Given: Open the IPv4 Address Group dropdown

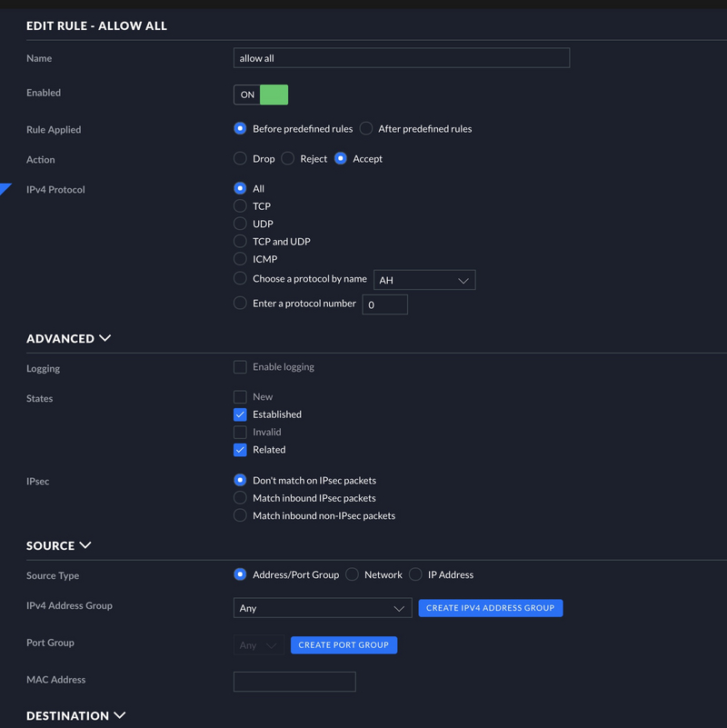Looking at the screenshot, I should click(323, 608).
